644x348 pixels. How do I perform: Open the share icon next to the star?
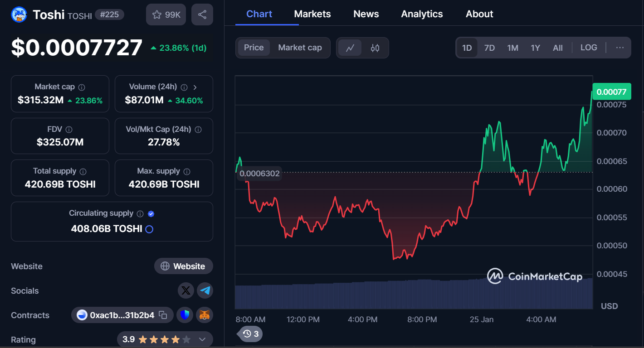[x=202, y=14]
